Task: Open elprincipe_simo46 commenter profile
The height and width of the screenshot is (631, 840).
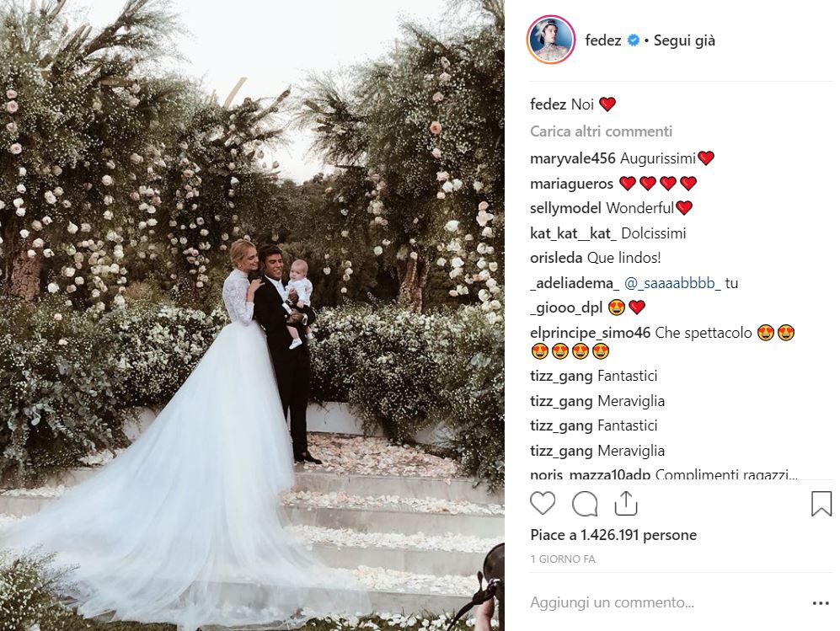Action: click(590, 333)
